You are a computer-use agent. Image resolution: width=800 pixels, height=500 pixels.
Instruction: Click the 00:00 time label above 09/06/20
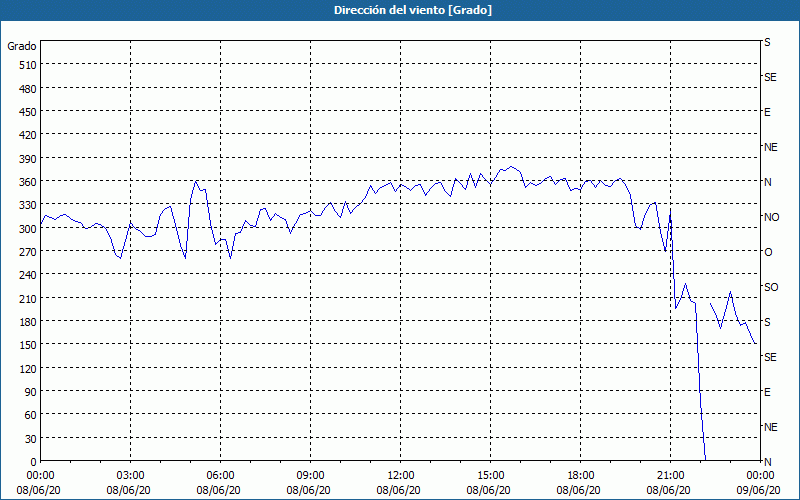pos(760,476)
